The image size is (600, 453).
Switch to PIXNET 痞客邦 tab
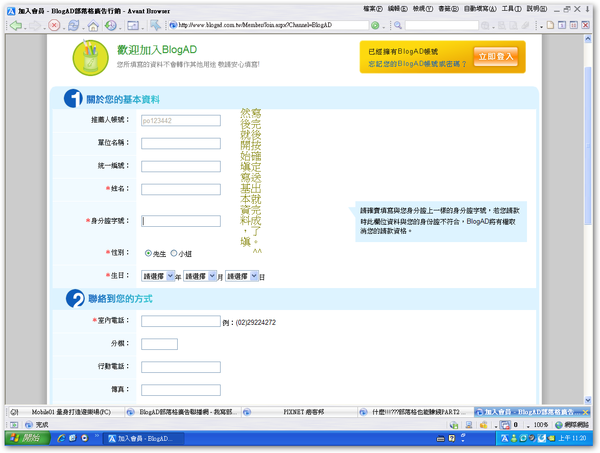click(x=299, y=412)
